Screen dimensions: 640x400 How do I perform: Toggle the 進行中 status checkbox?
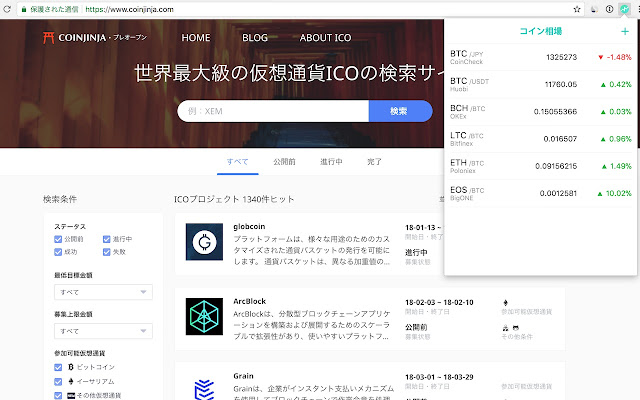107,239
